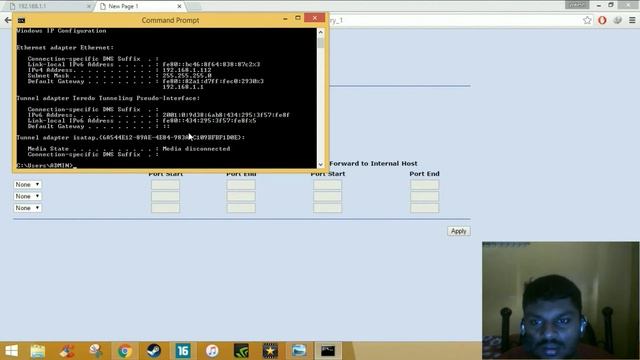The image size is (640, 360).
Task: Click Command Prompt scrollbar up arrow
Action: (320, 32)
